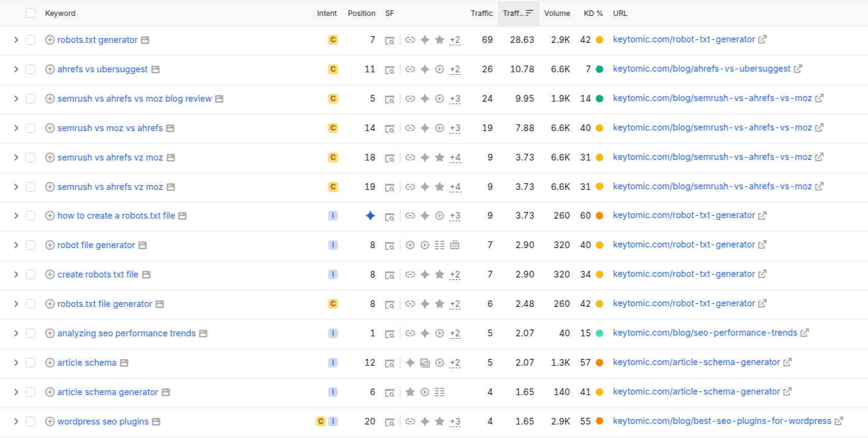Click the plus icon beside article schema keyword
This screenshot has width=868, height=438.
click(50, 363)
